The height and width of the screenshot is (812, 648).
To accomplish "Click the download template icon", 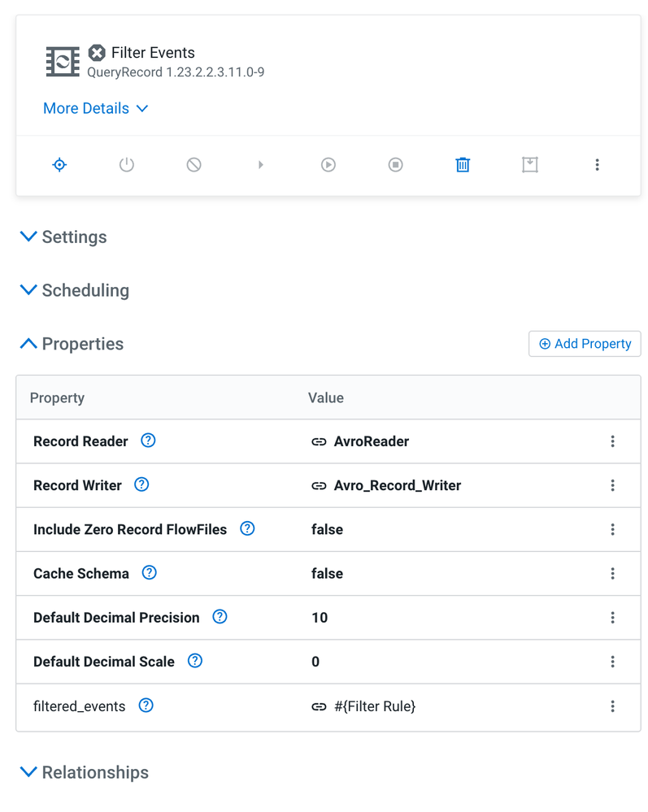I will click(529, 165).
